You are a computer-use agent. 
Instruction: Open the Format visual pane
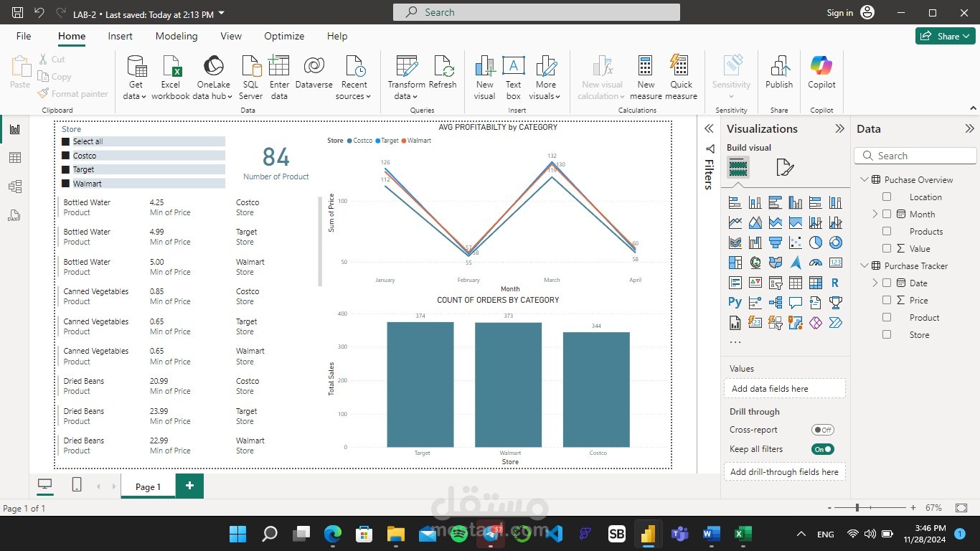coord(785,168)
